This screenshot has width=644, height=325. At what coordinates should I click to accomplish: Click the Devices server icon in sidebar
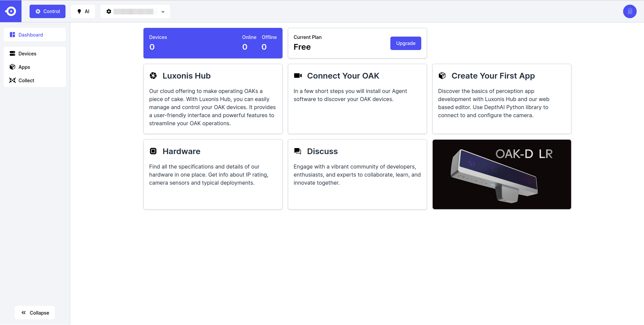pyautogui.click(x=12, y=53)
